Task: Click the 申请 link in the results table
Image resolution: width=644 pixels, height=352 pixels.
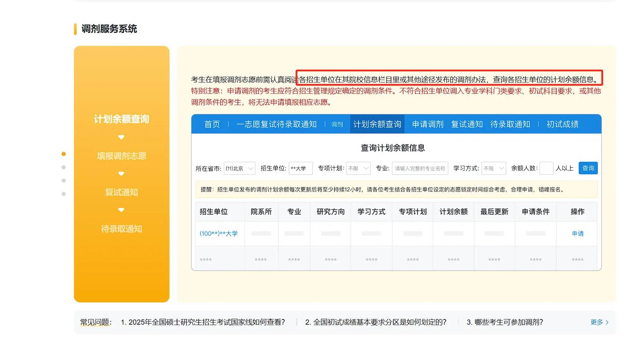Action: [577, 234]
